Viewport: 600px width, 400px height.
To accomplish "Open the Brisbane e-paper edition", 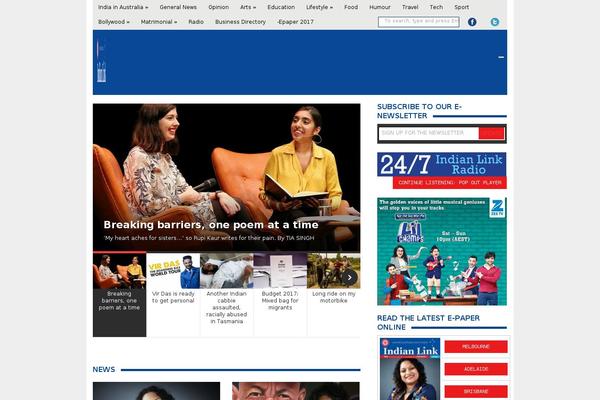I will (x=476, y=392).
